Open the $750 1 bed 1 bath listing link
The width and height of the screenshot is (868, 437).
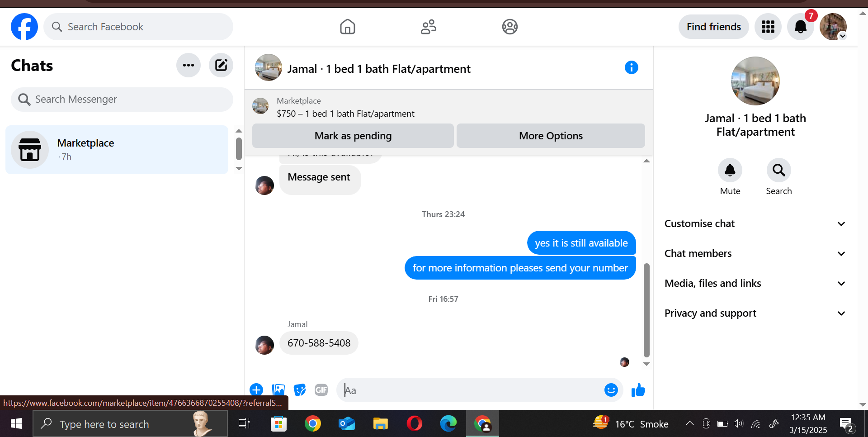pyautogui.click(x=345, y=114)
